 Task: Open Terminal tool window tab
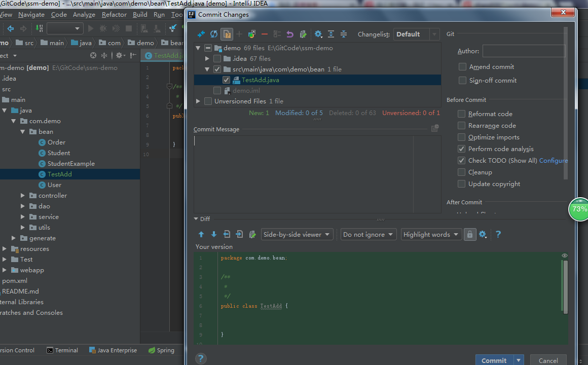point(62,350)
